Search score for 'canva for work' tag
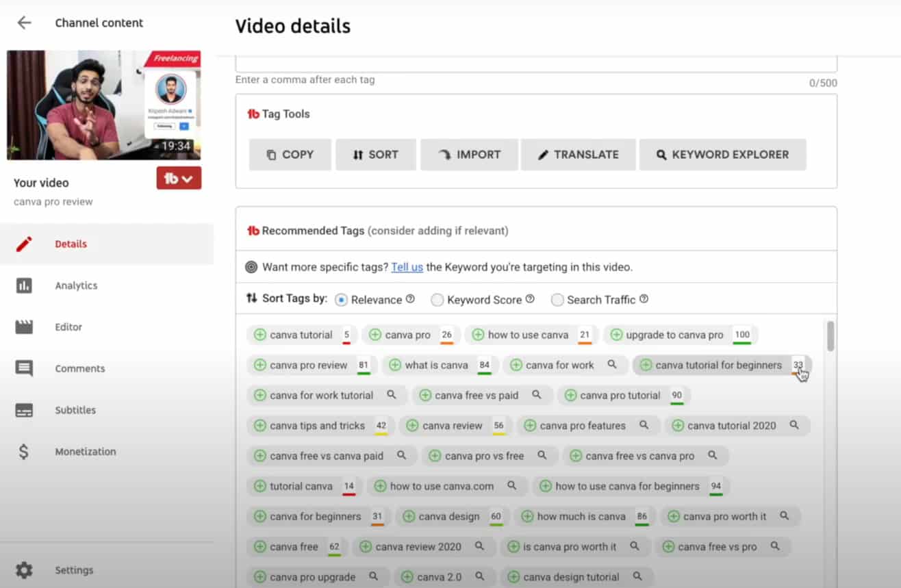 612,365
